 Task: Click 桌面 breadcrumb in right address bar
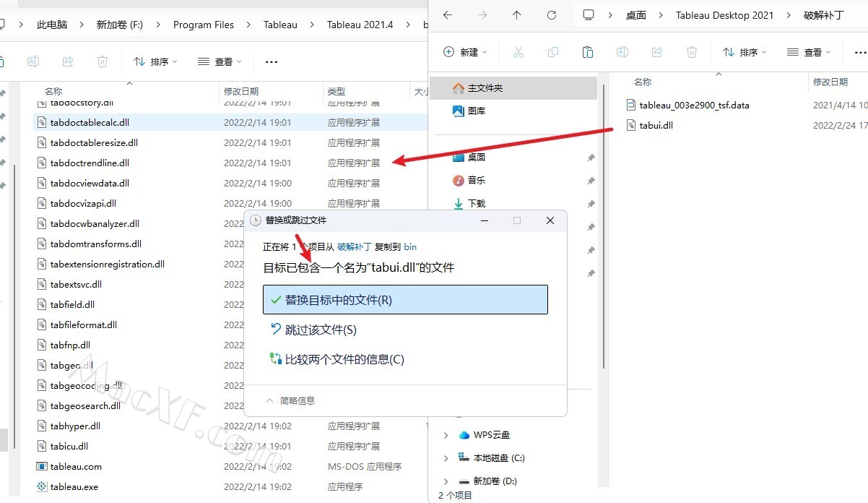click(636, 15)
